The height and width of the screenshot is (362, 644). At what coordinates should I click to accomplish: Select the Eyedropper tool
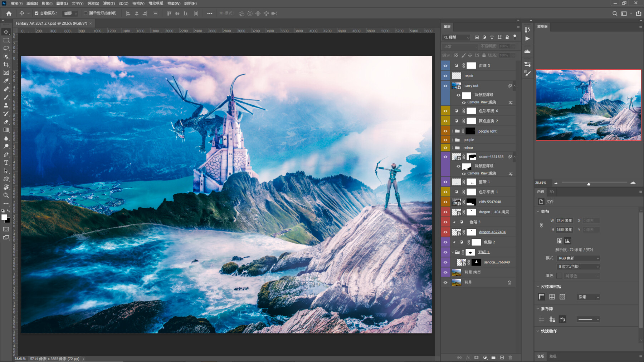(6, 81)
